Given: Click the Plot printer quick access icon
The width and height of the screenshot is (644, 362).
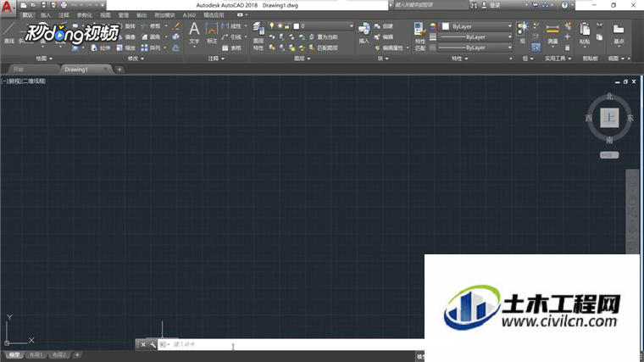Looking at the screenshot, I should click(x=64, y=5).
